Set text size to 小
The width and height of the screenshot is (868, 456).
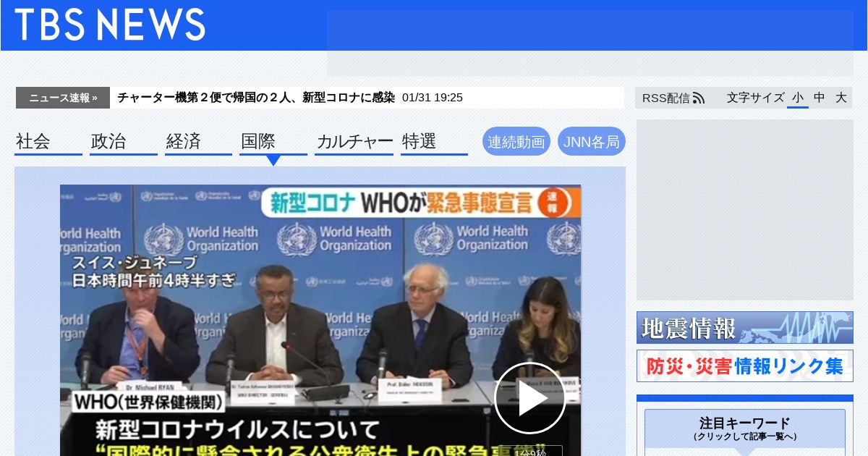(798, 98)
